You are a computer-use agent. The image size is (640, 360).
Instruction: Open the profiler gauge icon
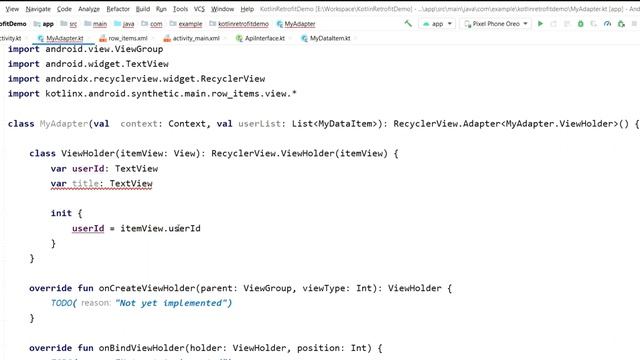[607, 24]
